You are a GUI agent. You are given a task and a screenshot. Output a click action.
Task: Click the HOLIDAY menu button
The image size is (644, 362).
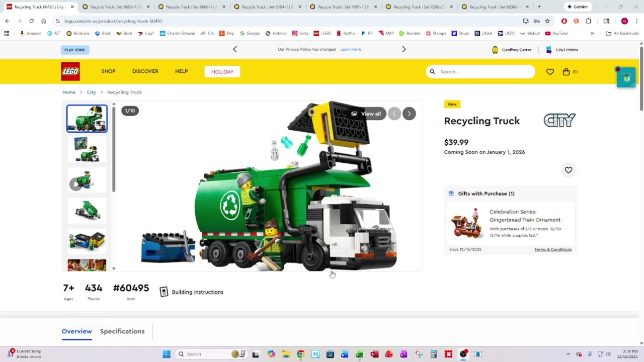tap(222, 72)
